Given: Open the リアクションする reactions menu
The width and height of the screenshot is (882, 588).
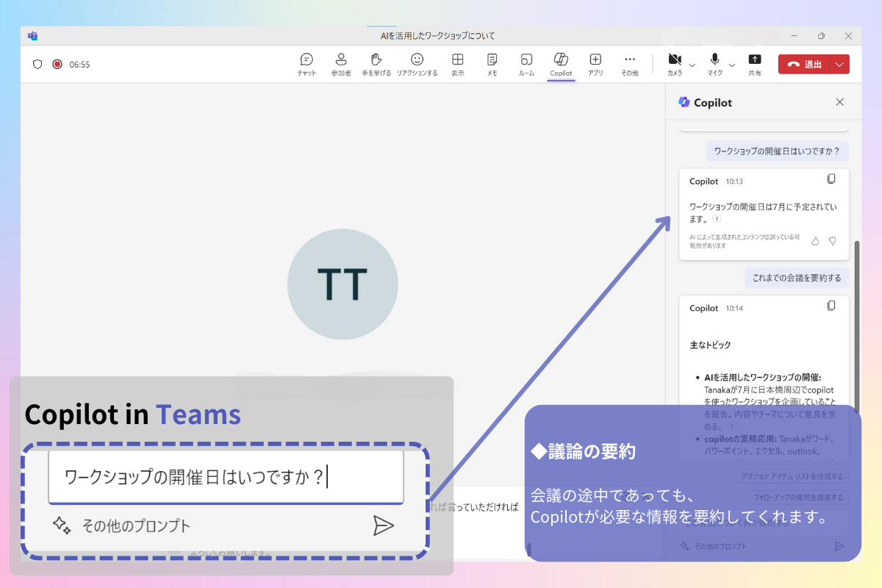Looking at the screenshot, I should [x=417, y=65].
